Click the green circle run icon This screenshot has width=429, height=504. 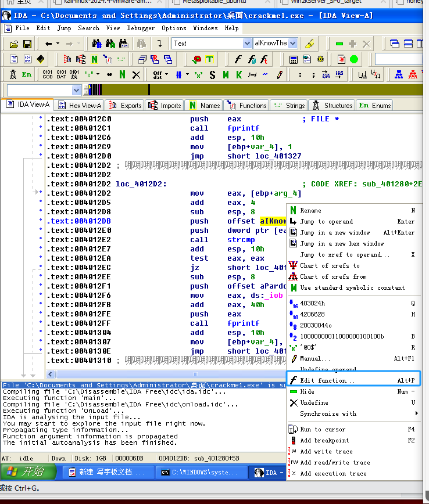354,59
